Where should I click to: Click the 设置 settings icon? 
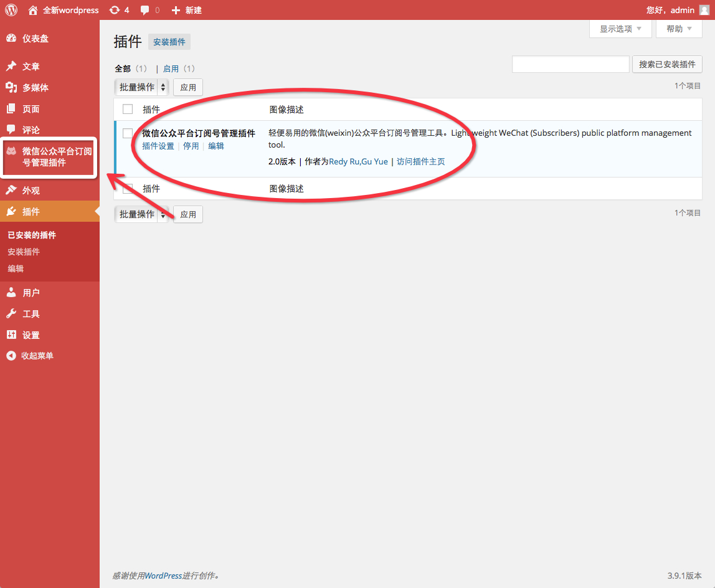coord(11,335)
